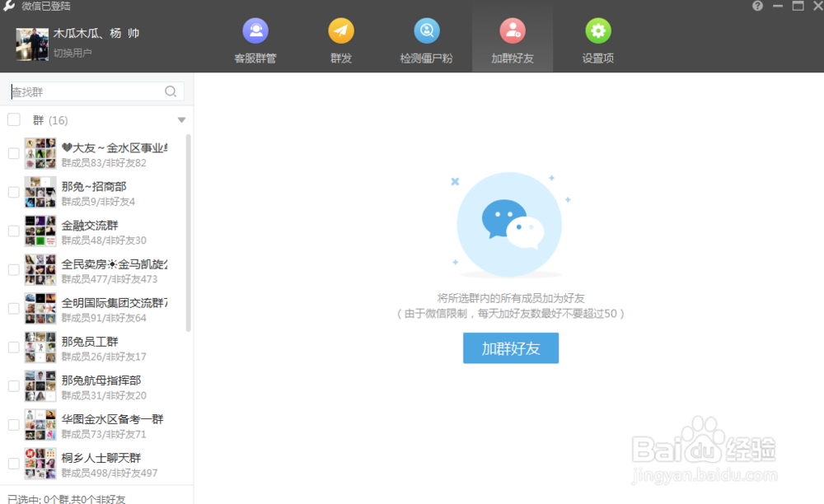The image size is (824, 504).
Task: Select the 那兔航母指挥部 group name
Action: [x=101, y=380]
